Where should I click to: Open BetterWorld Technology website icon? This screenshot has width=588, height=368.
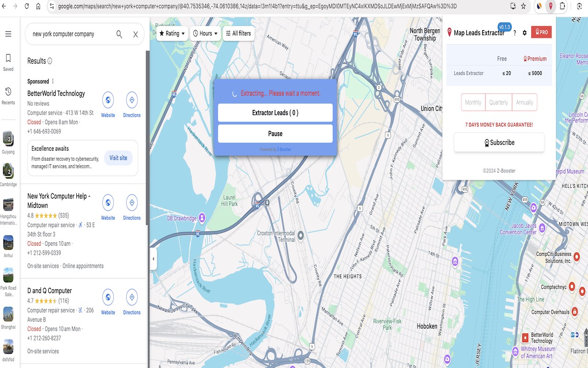(x=108, y=100)
